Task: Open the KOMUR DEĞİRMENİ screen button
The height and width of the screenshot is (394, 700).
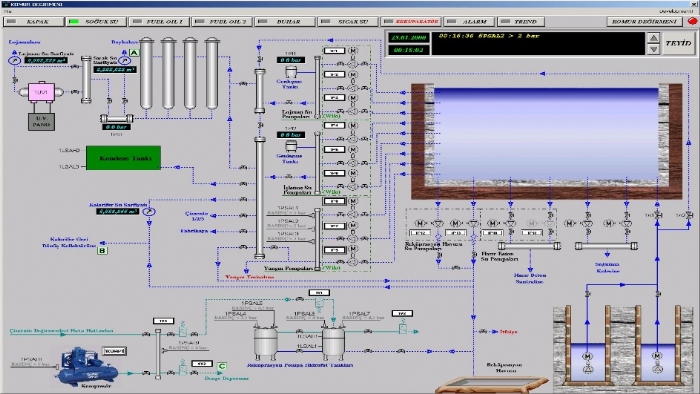Action: click(645, 21)
